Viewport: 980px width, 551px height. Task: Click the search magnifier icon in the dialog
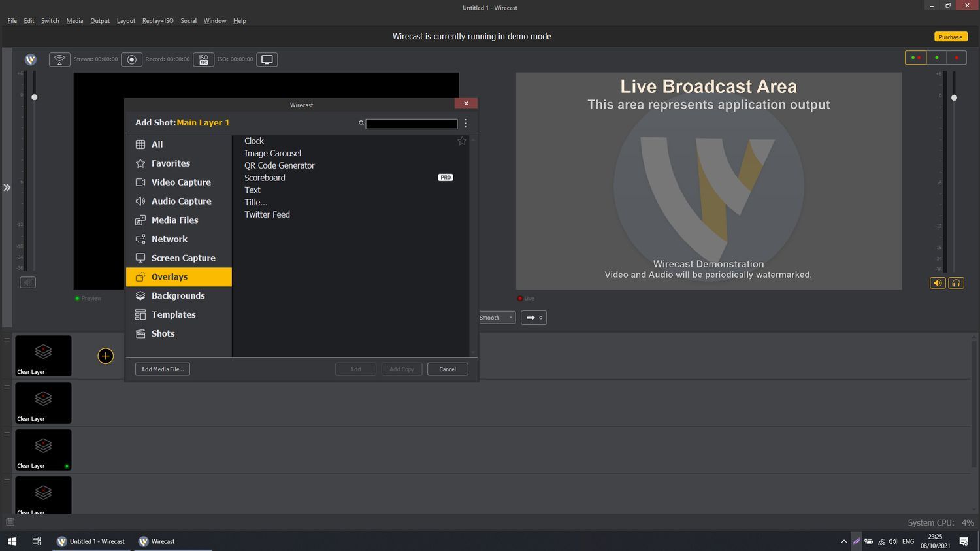click(x=361, y=123)
